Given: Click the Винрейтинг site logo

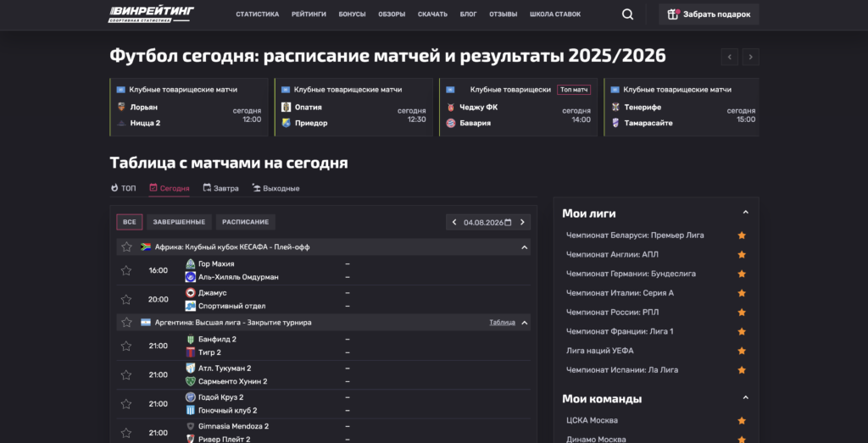Looking at the screenshot, I should coord(151,14).
